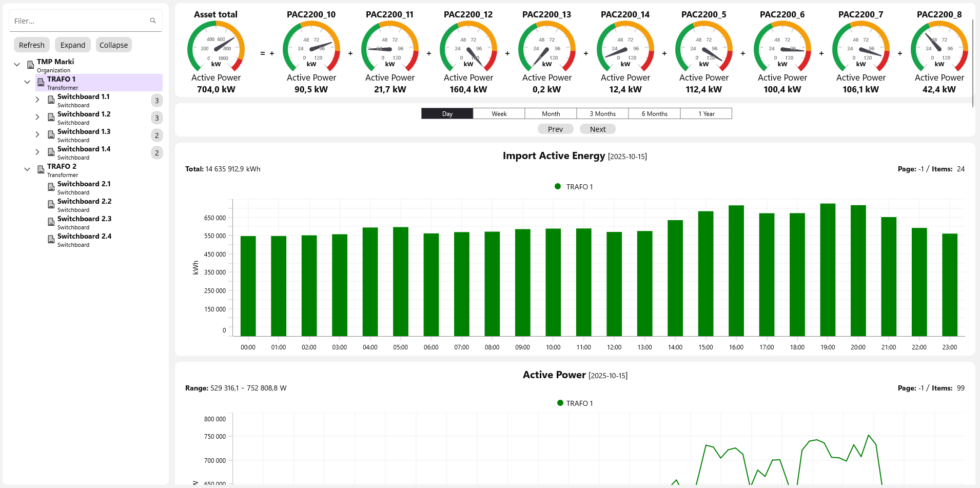Screen dimensions: 980x488
Task: Click the Switchboard 2.3 building icon
Action: click(51, 222)
